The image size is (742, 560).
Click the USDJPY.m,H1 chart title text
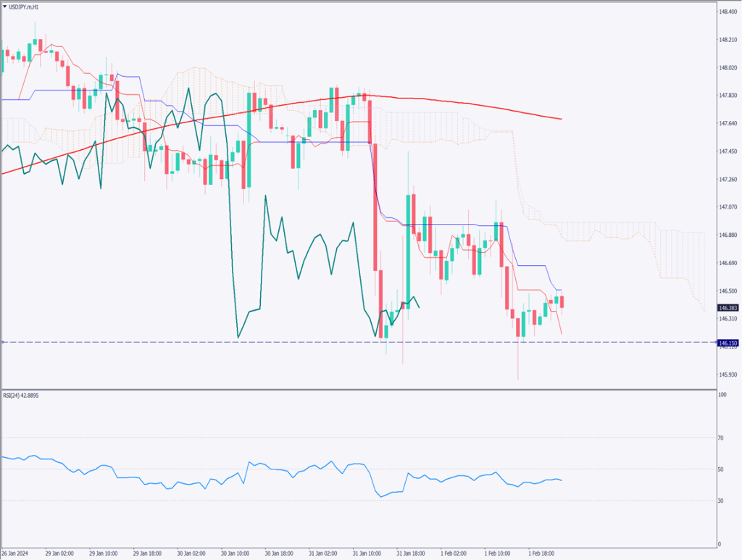click(x=25, y=6)
